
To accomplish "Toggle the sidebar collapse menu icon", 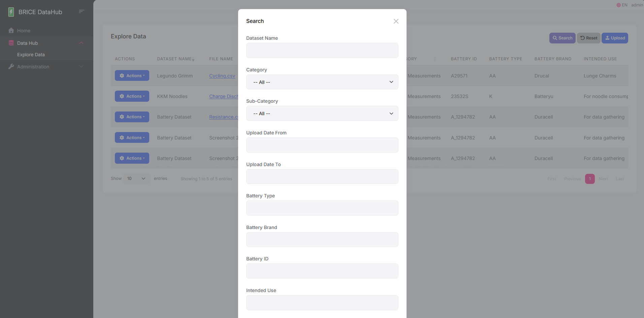I will coord(82,11).
